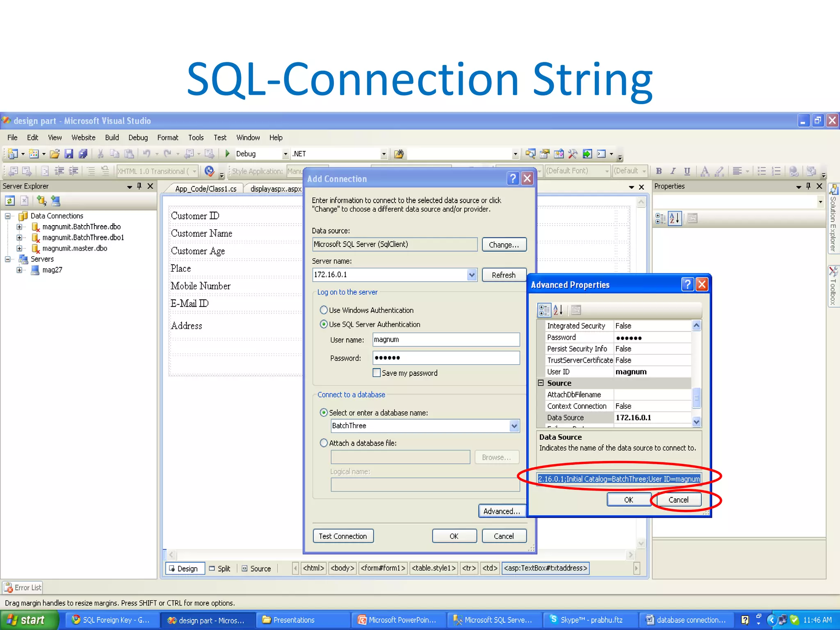Select 'Select or enter a database name'
The height and width of the screenshot is (630, 840).
click(324, 413)
